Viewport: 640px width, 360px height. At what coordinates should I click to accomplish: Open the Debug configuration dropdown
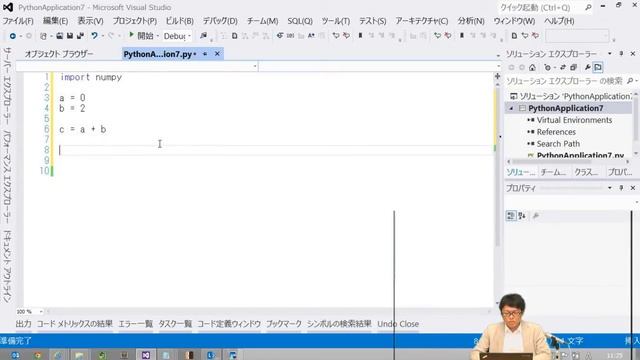coord(178,36)
